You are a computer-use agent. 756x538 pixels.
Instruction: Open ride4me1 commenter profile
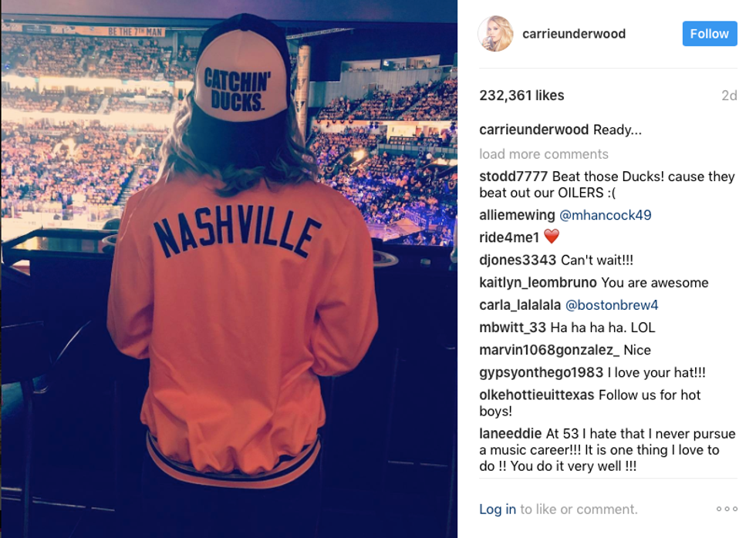[508, 237]
